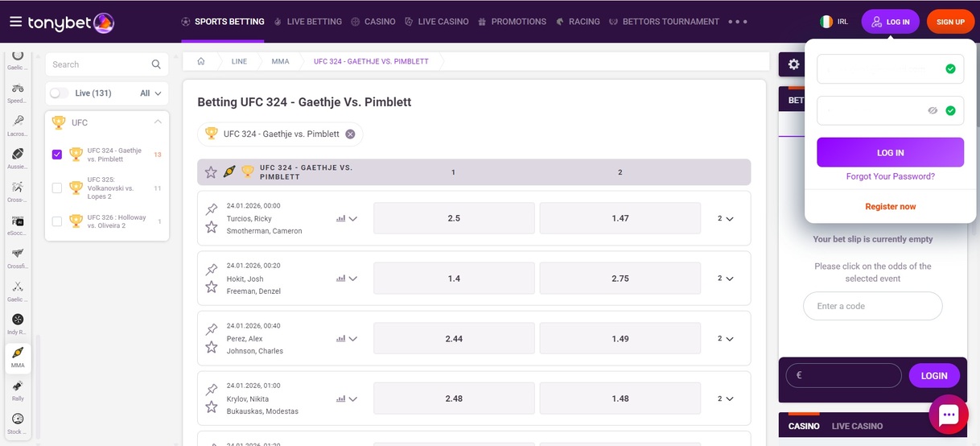Pin the Hokit vs Freeman fight
This screenshot has height=446, width=980.
click(212, 270)
